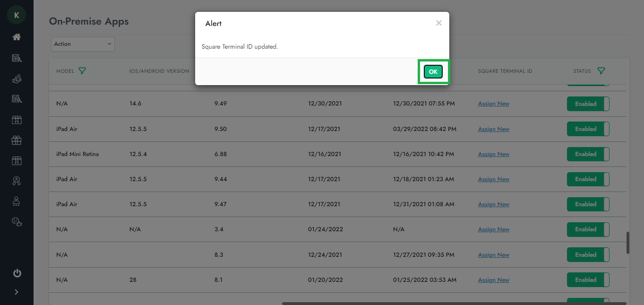Open the gift box icon in sidebar
Image resolution: width=644 pixels, height=305 pixels.
17,140
